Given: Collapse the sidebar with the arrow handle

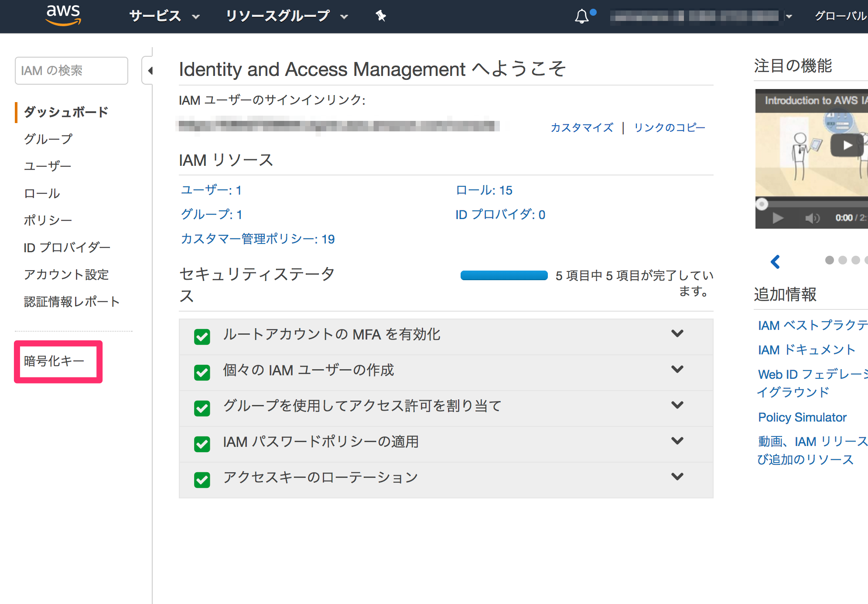Looking at the screenshot, I should click(149, 70).
